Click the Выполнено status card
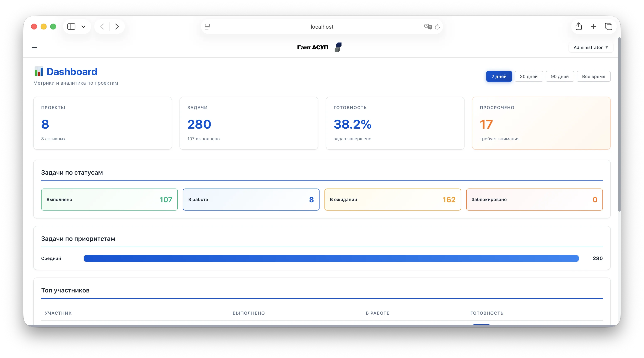The image size is (644, 358). click(109, 200)
